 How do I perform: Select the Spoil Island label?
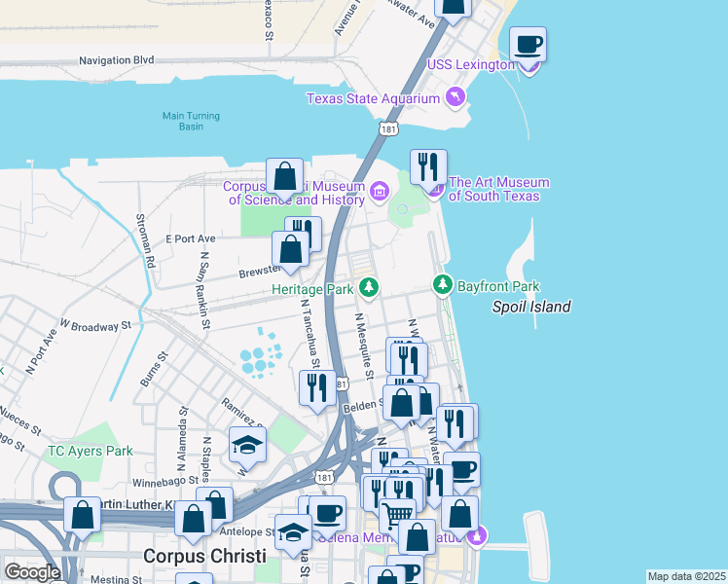[531, 307]
